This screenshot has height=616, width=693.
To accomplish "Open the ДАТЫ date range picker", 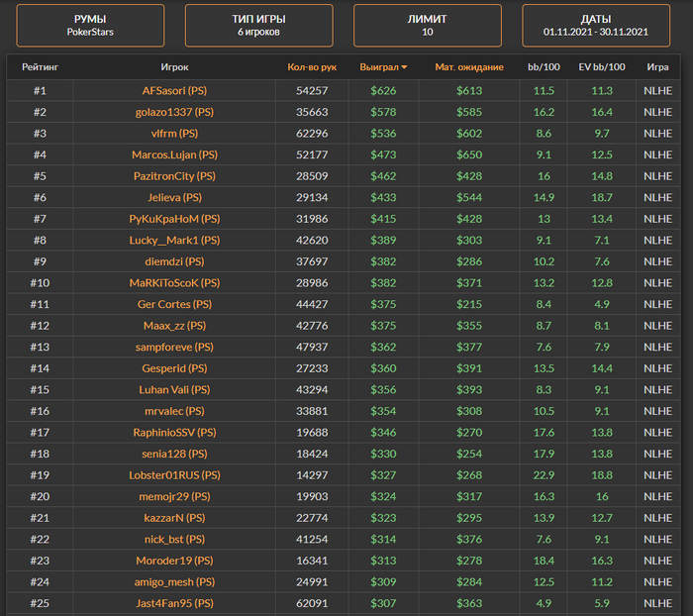I will click(596, 25).
